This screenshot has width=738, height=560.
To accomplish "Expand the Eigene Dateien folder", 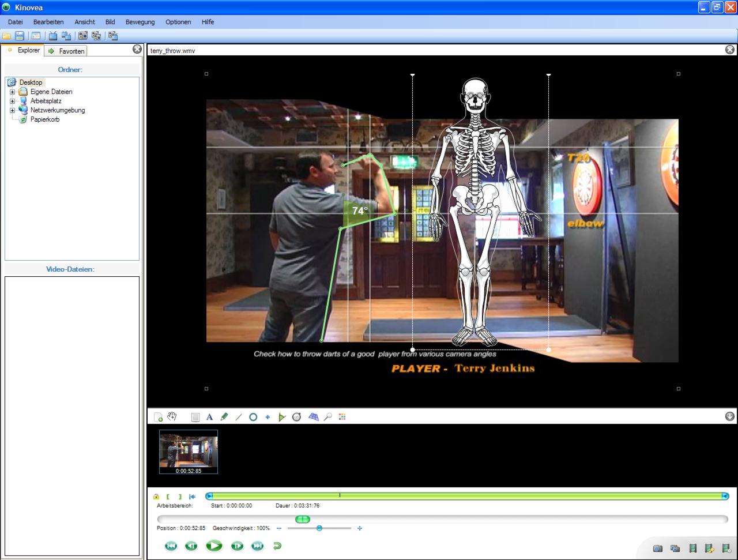I will (12, 92).
